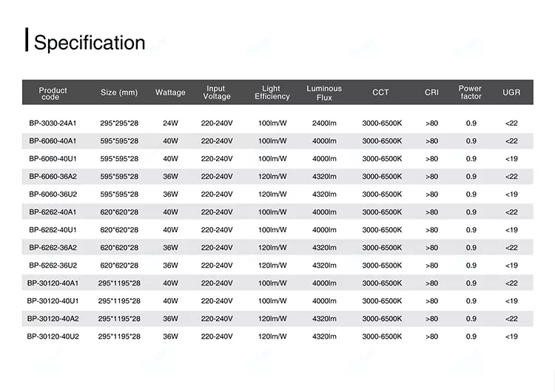Select the BP-6060-36U2 product code
Viewport: 555px width, 392px height.
pos(53,195)
